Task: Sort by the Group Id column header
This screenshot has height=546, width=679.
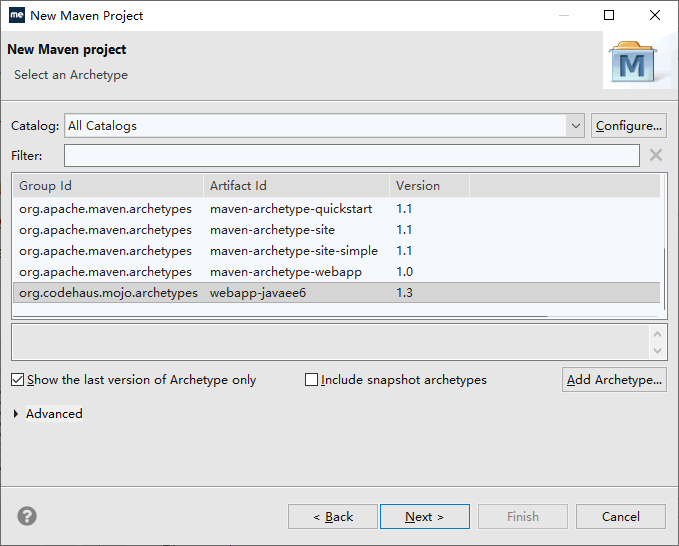Action: 108,186
